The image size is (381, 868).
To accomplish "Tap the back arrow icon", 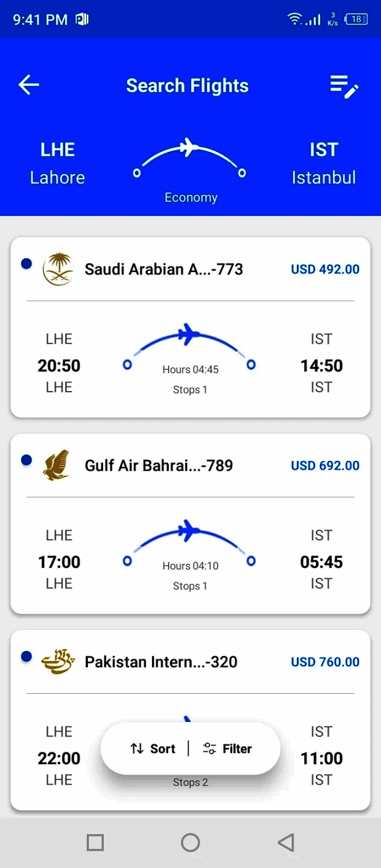I will (28, 85).
